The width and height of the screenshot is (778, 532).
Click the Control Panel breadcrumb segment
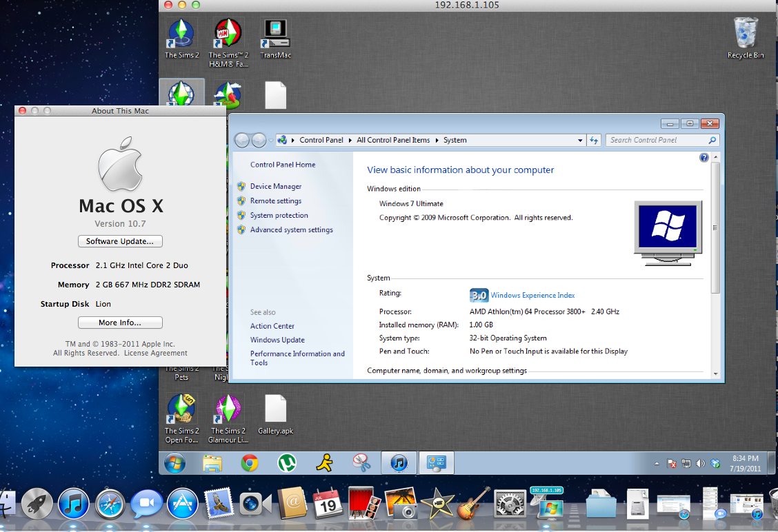[x=321, y=141]
